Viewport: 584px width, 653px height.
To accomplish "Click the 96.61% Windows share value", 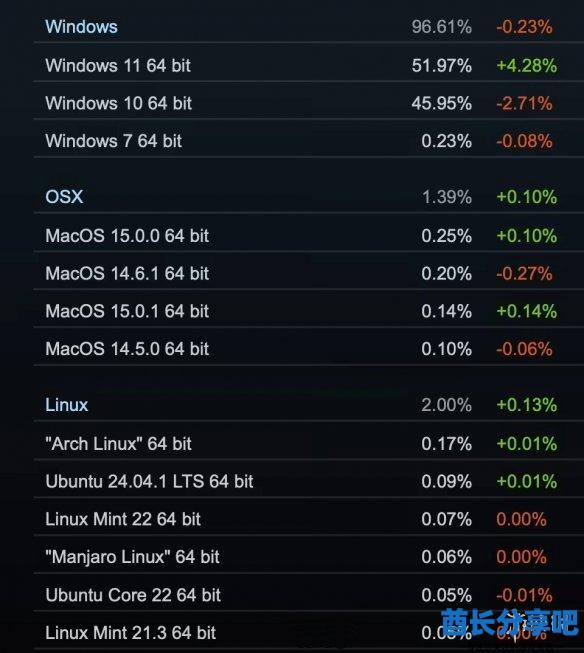I will tap(442, 27).
